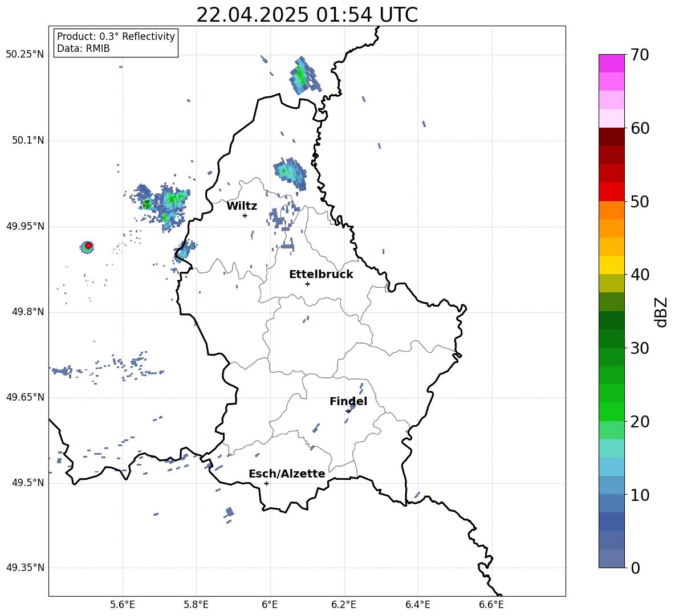Click the colorbar tick value 40
The width and height of the screenshot is (675, 616).
pyautogui.click(x=640, y=275)
